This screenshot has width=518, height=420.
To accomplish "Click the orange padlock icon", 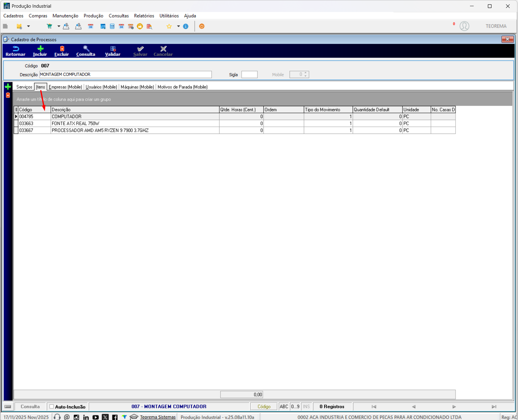I will 140,26.
